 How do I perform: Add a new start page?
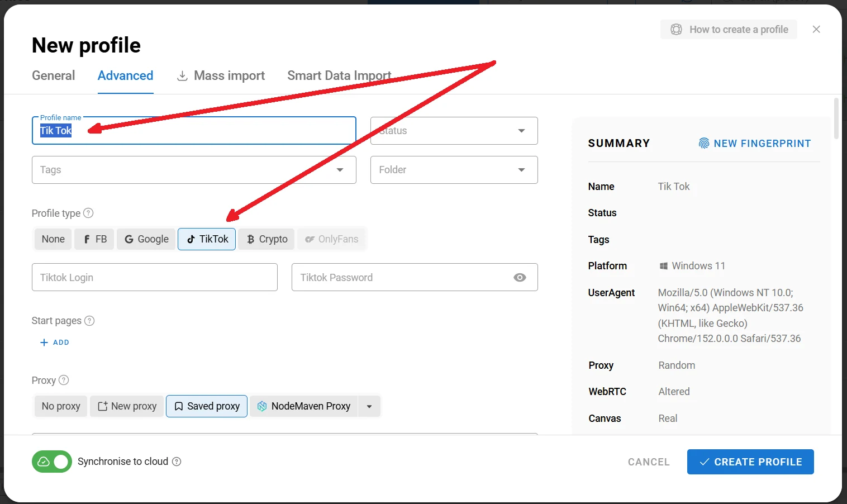[55, 343]
